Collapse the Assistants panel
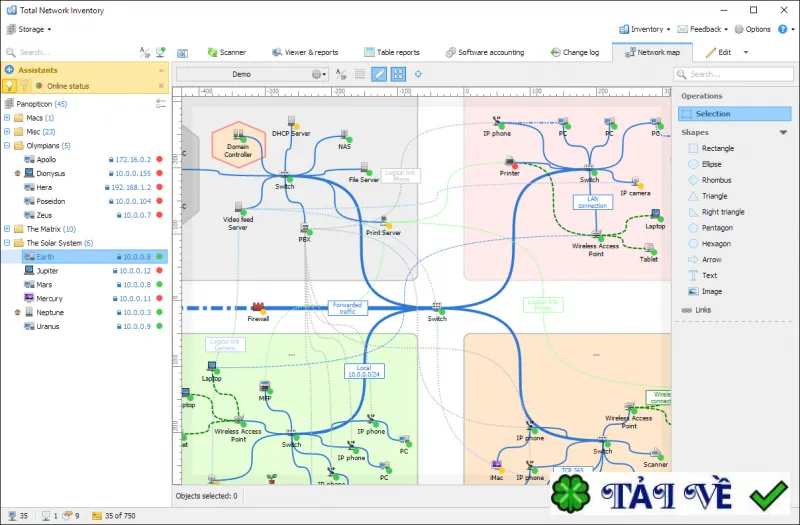This screenshot has width=800, height=525. (x=161, y=70)
